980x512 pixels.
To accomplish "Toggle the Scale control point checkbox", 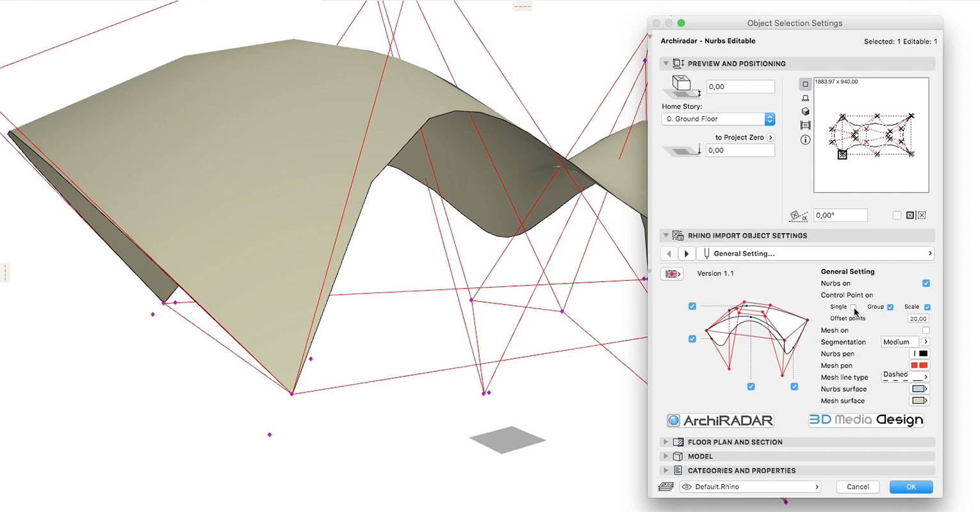I will pyautogui.click(x=927, y=307).
